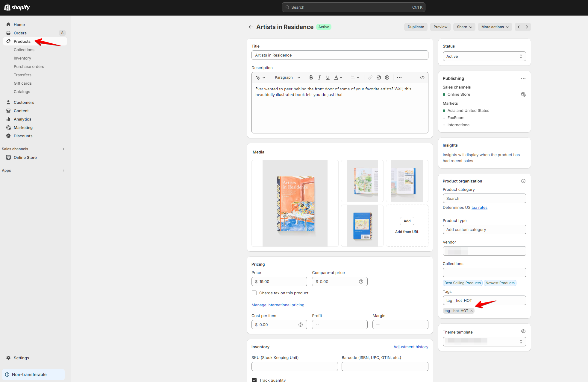This screenshot has width=588, height=382.
Task: Remove the tag__hot_HOT tag
Action: tap(472, 311)
